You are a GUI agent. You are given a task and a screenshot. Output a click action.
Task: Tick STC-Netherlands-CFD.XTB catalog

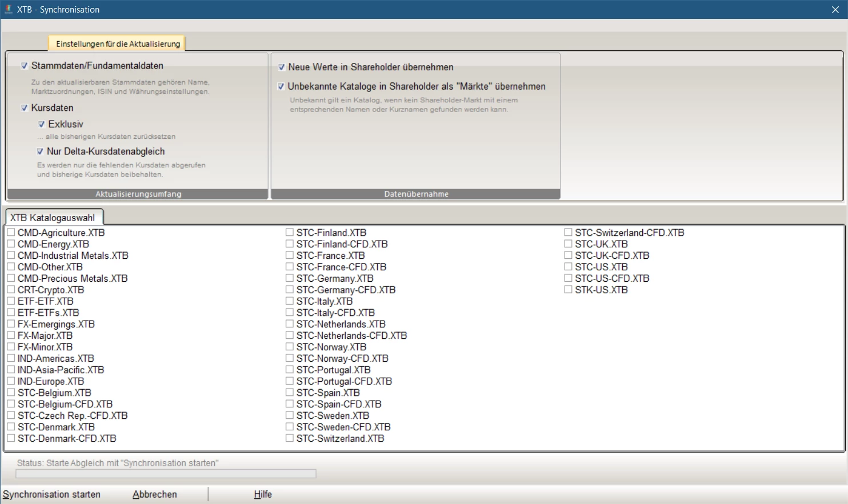290,335
